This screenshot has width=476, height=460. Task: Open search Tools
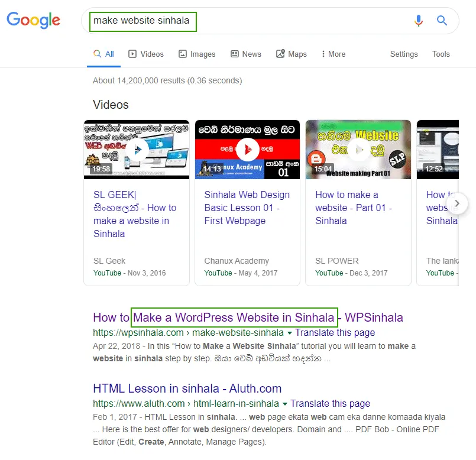tap(441, 54)
